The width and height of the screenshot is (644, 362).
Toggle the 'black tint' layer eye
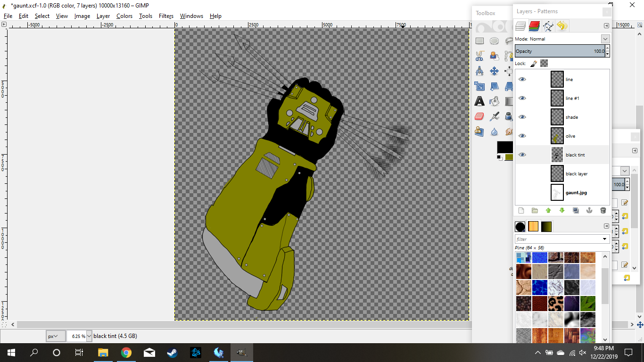522,155
